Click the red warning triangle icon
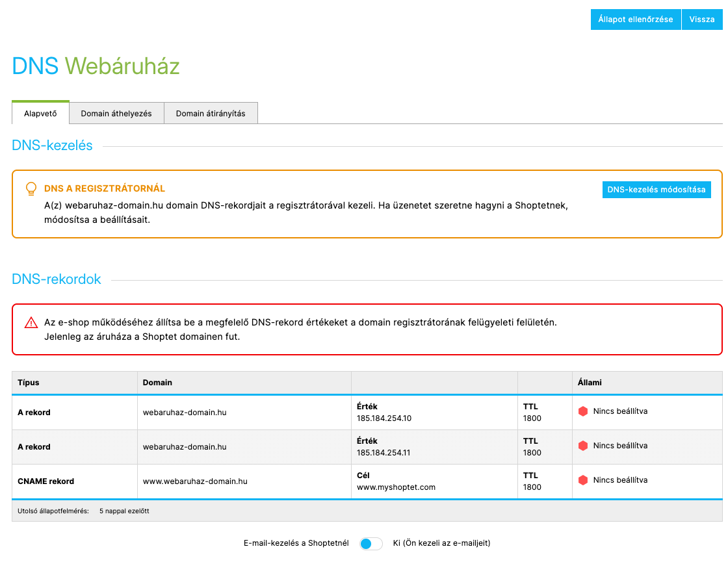The width and height of the screenshot is (728, 562). [x=31, y=322]
